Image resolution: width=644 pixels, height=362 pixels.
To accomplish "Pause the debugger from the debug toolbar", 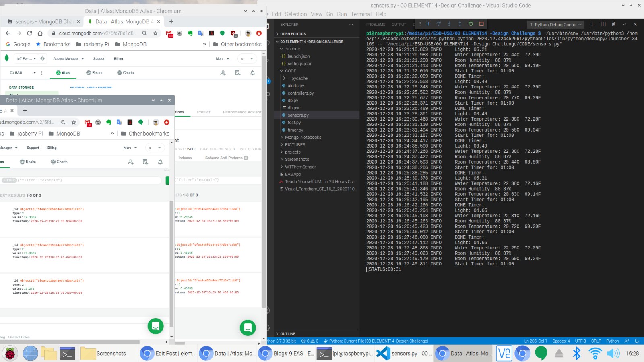I will pyautogui.click(x=428, y=24).
